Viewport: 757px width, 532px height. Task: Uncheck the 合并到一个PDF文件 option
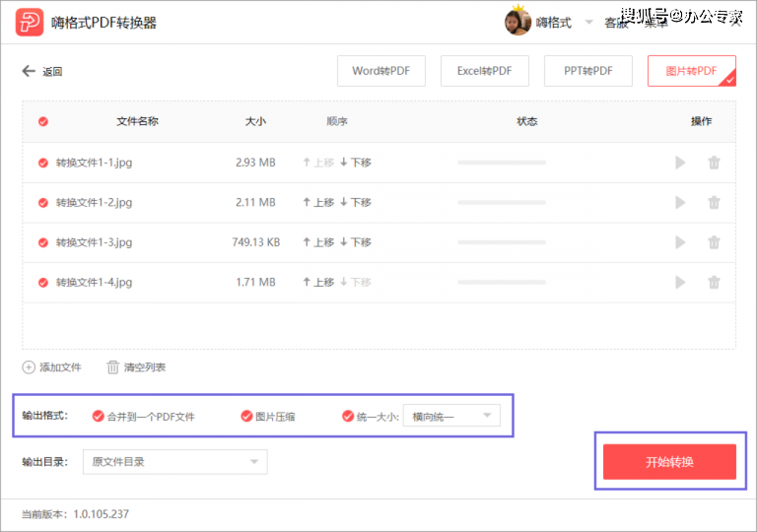pos(98,416)
